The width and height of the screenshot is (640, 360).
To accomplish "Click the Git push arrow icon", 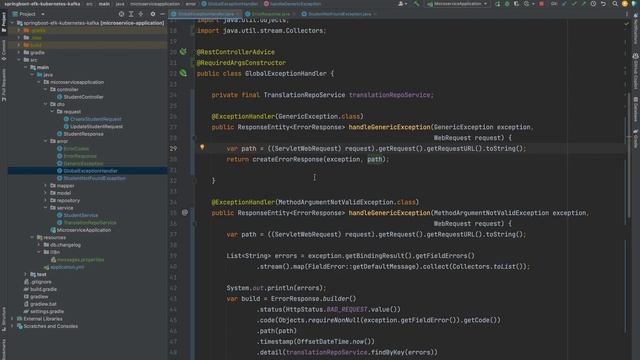I will pos(584,4).
